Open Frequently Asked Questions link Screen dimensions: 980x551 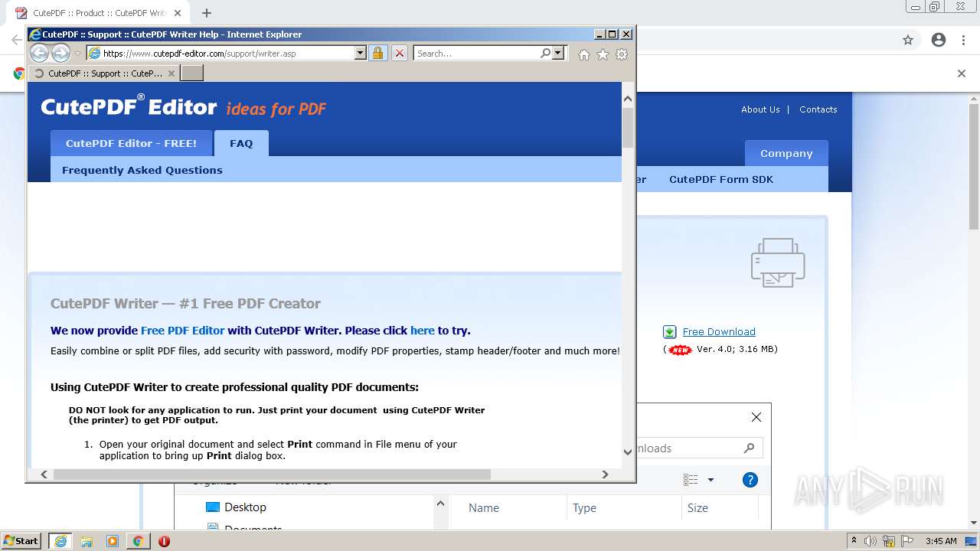[x=142, y=170]
